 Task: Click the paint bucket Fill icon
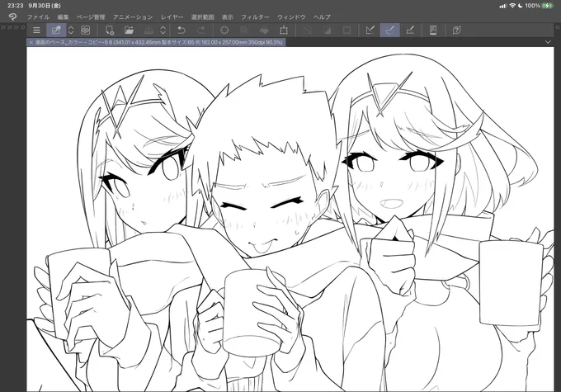tap(264, 31)
